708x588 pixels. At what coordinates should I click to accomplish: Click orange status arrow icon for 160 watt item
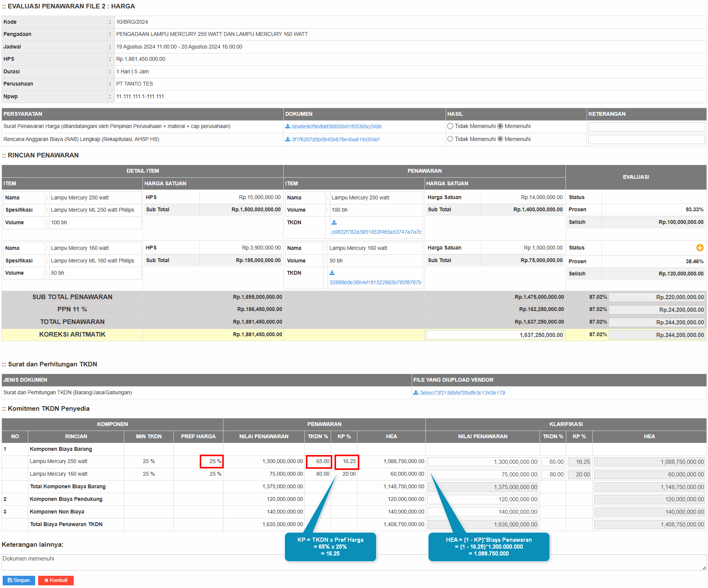tap(700, 248)
